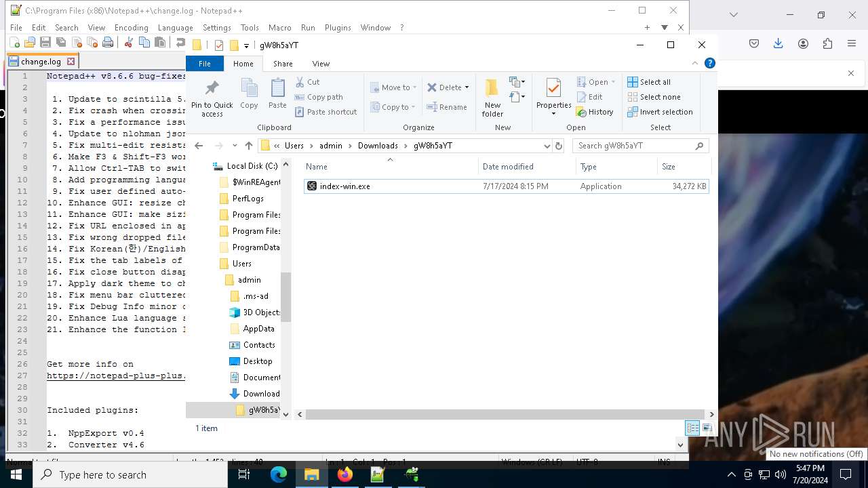Viewport: 868px width, 488px height.
Task: Click Select all in ribbon
Action: point(649,82)
